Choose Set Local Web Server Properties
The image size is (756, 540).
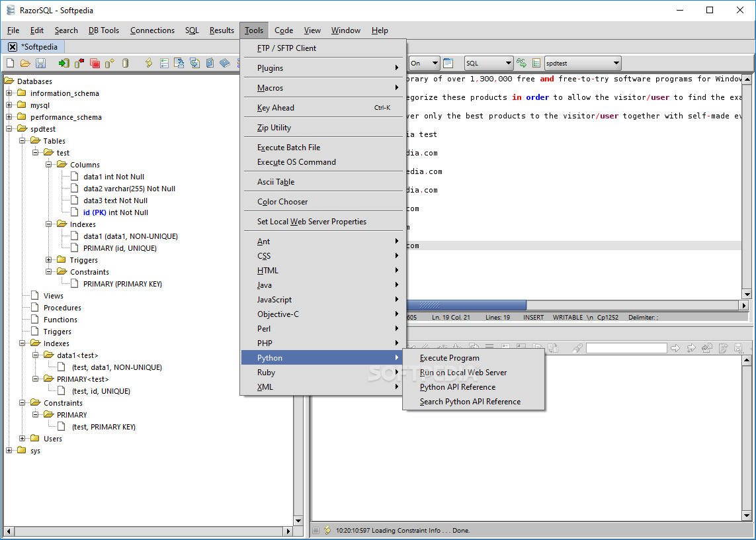pyautogui.click(x=323, y=222)
